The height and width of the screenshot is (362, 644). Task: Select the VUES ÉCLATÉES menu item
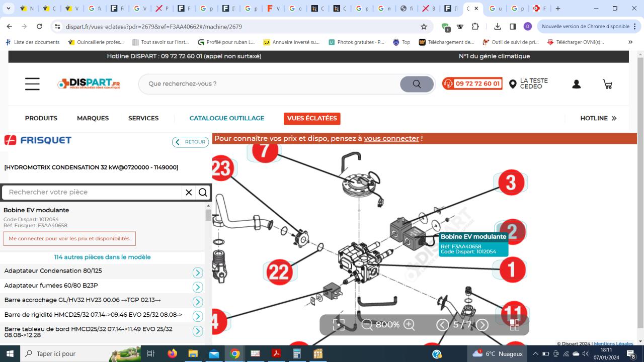click(x=312, y=119)
